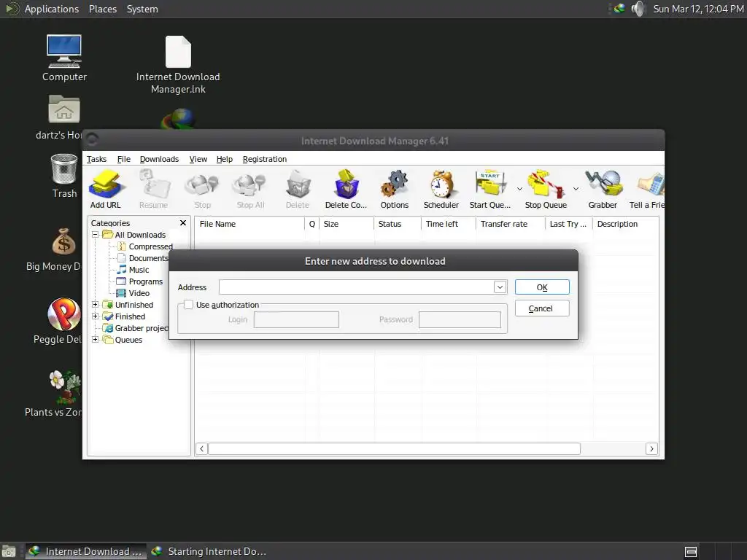The image size is (747, 560).
Task: Enable the Use authorization checkbox
Action: 189,305
